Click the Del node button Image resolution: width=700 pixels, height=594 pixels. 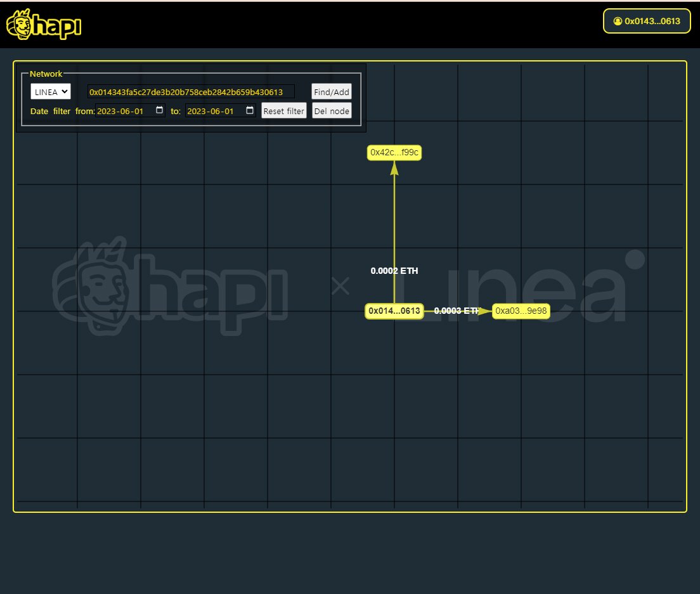pos(331,111)
